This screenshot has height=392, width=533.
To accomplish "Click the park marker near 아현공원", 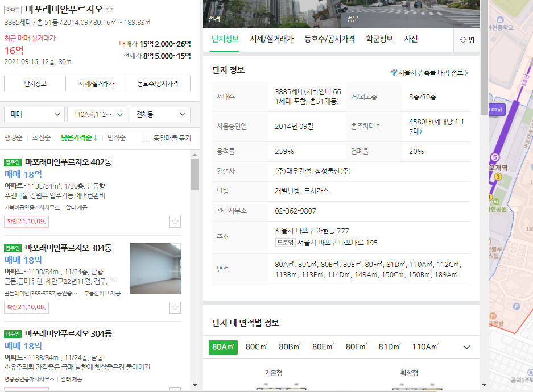I will coord(496,202).
